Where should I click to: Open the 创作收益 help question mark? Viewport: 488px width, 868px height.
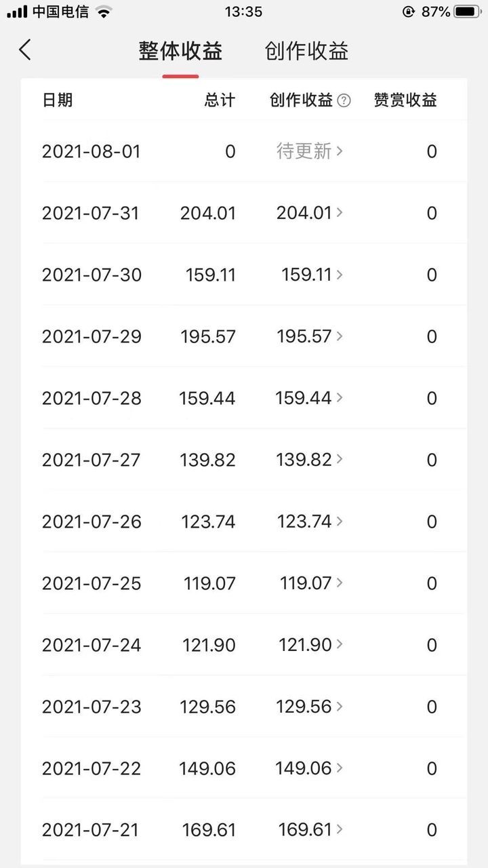coord(344,101)
